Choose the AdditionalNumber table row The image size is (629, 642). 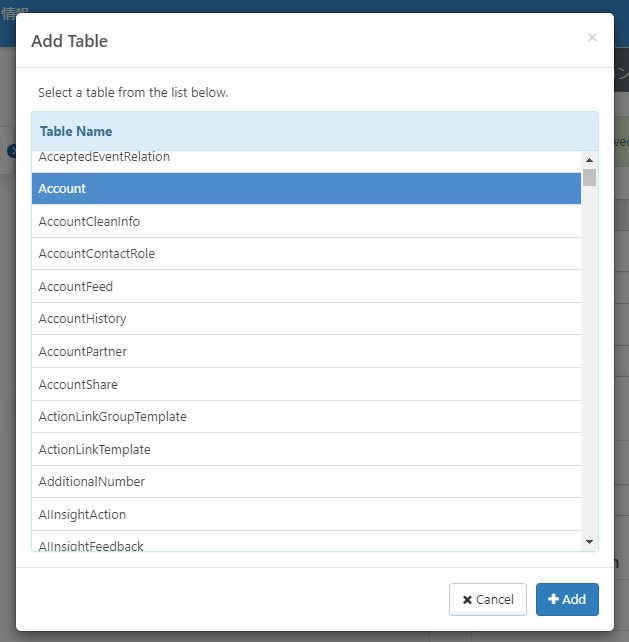(306, 482)
